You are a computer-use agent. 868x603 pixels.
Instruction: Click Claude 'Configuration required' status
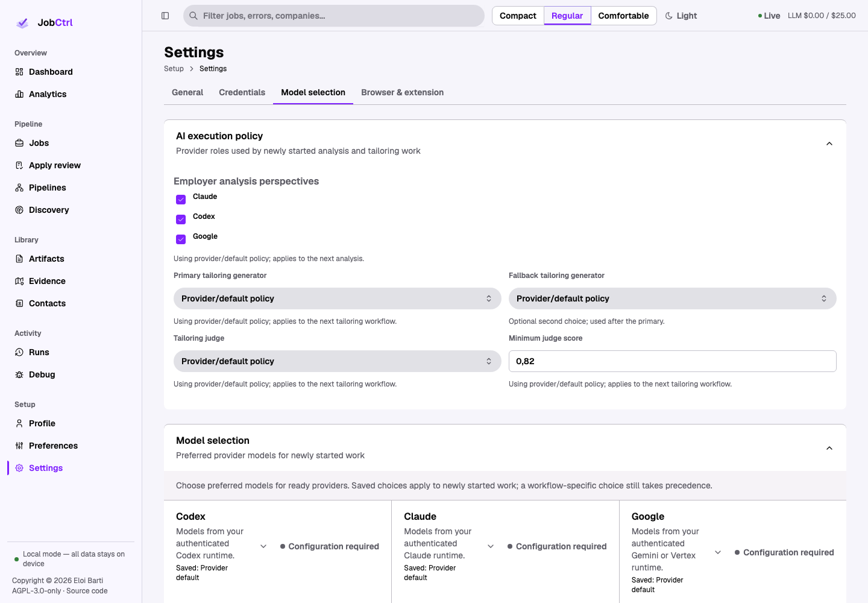(557, 546)
